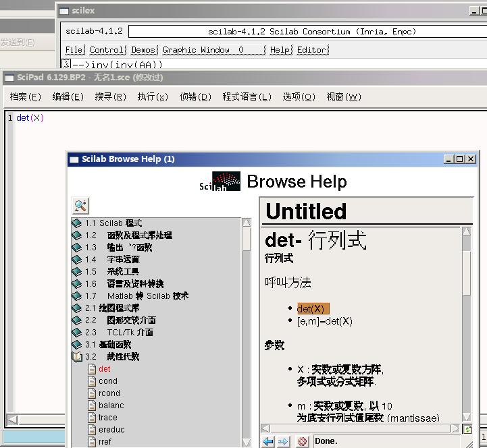
Task: Open the 2.3 TCL/Tk 介面 section
Action: point(120,332)
